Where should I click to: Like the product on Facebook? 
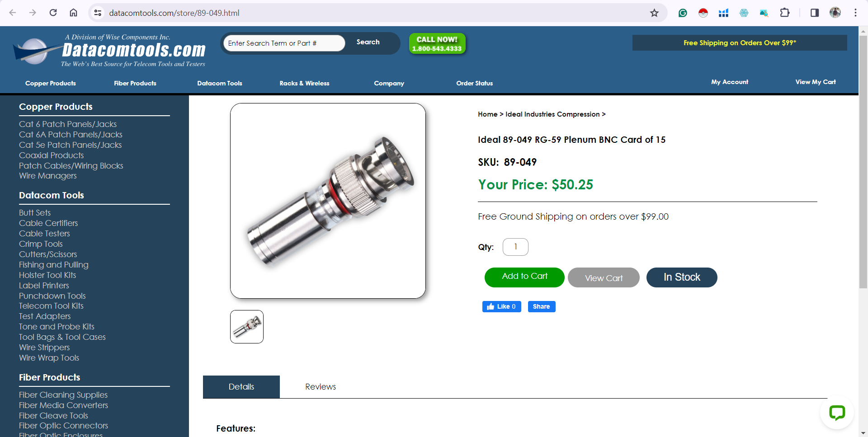501,306
